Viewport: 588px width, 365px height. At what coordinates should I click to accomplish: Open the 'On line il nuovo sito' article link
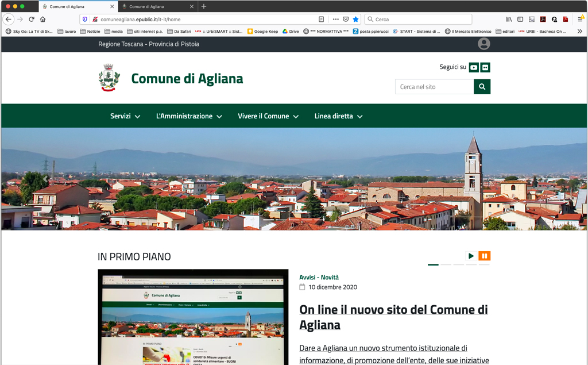(x=393, y=317)
